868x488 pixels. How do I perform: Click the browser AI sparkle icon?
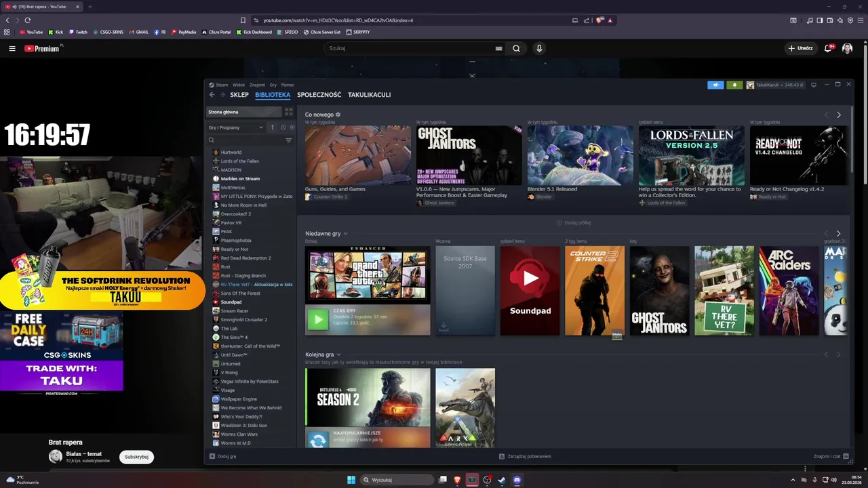840,20
